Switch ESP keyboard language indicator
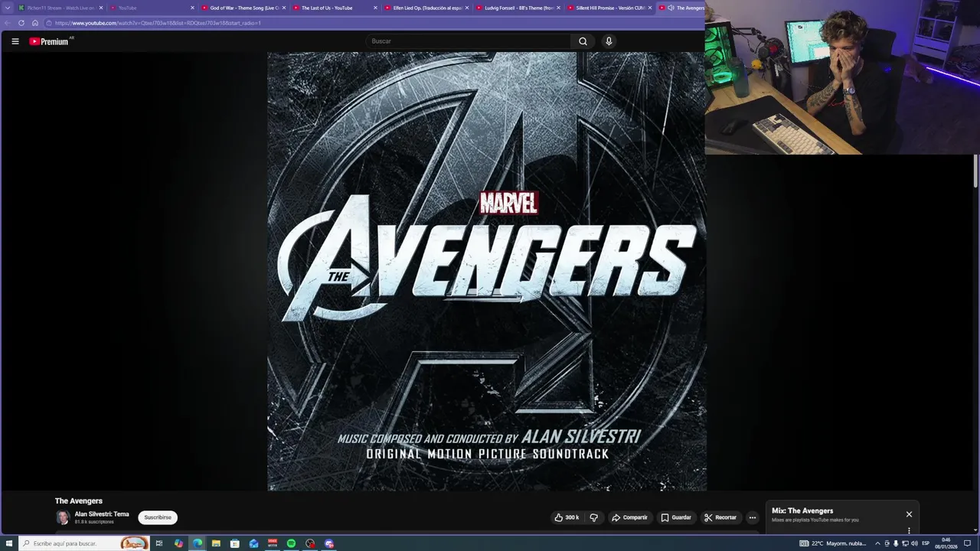This screenshot has width=980, height=551. [x=926, y=543]
